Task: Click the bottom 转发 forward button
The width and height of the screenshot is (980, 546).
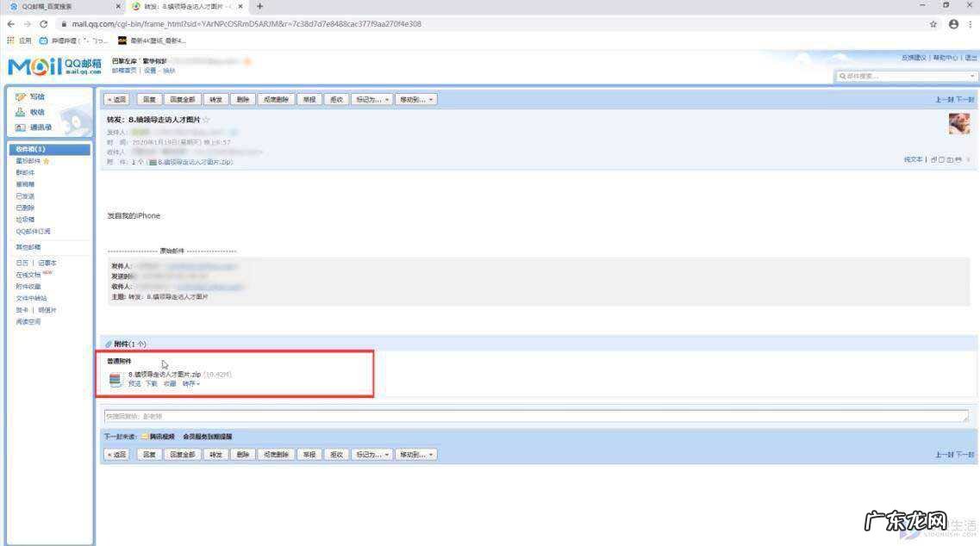Action: tap(215, 455)
